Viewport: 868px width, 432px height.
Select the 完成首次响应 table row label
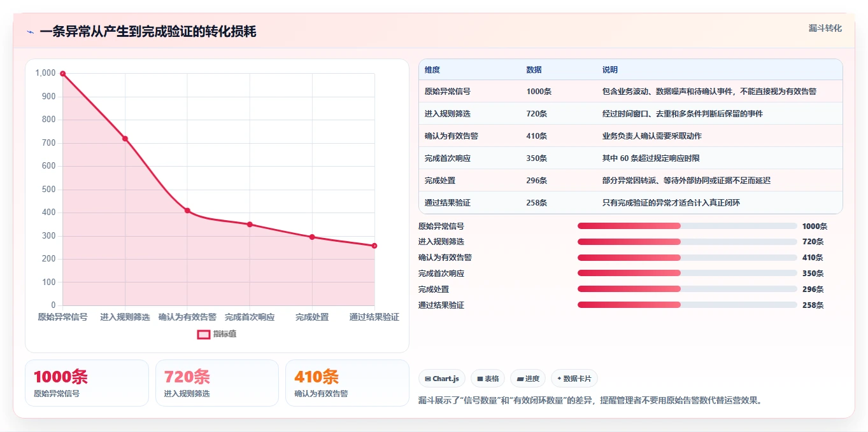(448, 158)
